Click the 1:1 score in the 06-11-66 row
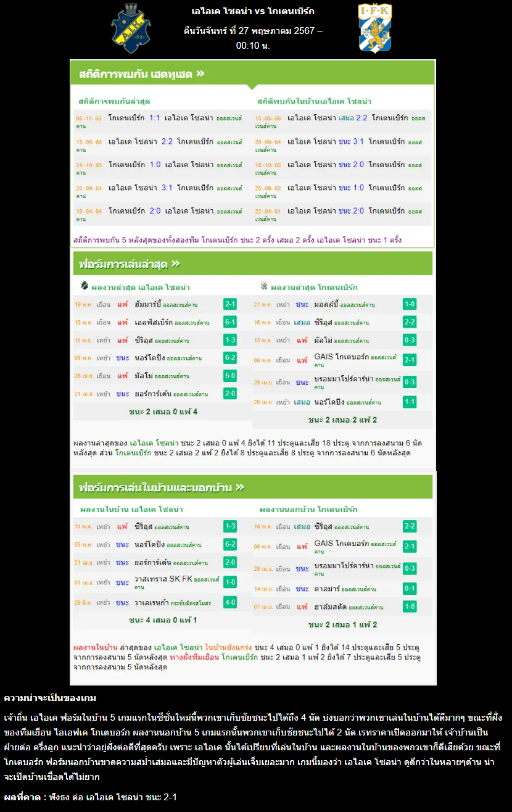This screenshot has height=812, width=512. click(x=154, y=117)
